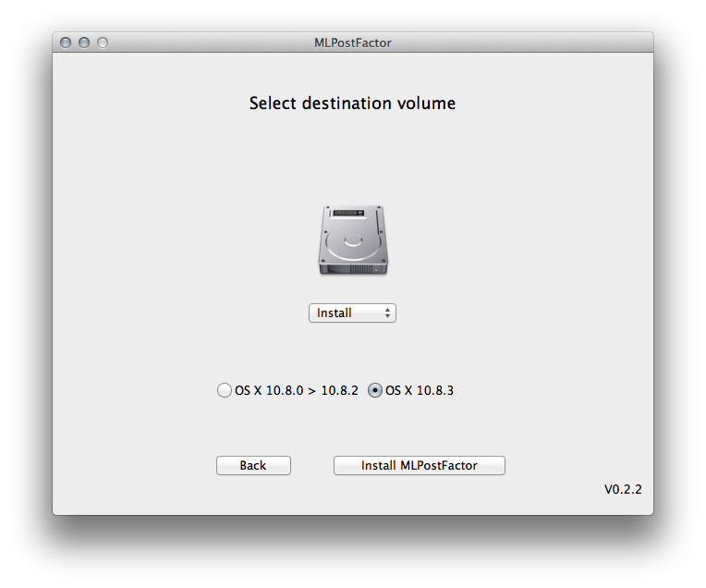706x588 pixels.
Task: Minimize the MLPostFactor window
Action: click(x=84, y=43)
